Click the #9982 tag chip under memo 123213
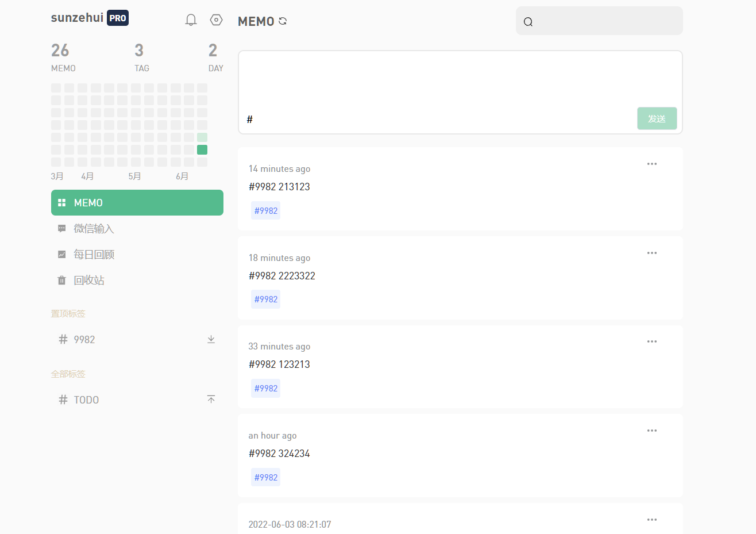 [x=266, y=389]
